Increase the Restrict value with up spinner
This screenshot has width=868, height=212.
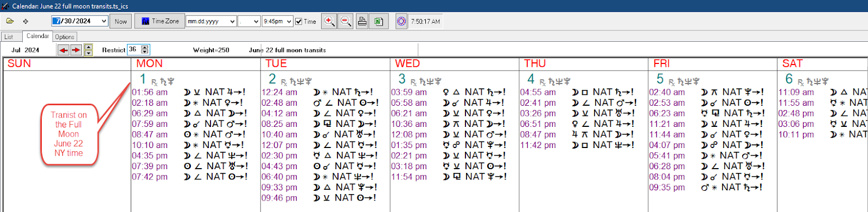click(x=145, y=47)
